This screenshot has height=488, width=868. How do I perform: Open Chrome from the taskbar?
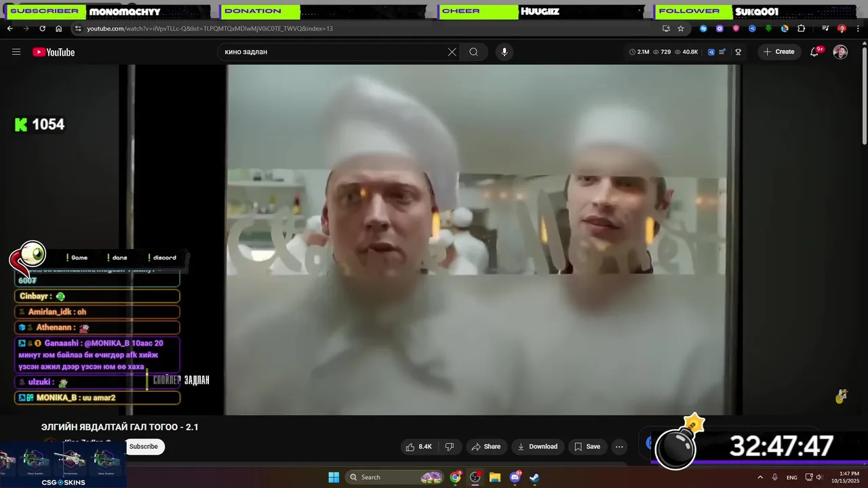pyautogui.click(x=456, y=477)
